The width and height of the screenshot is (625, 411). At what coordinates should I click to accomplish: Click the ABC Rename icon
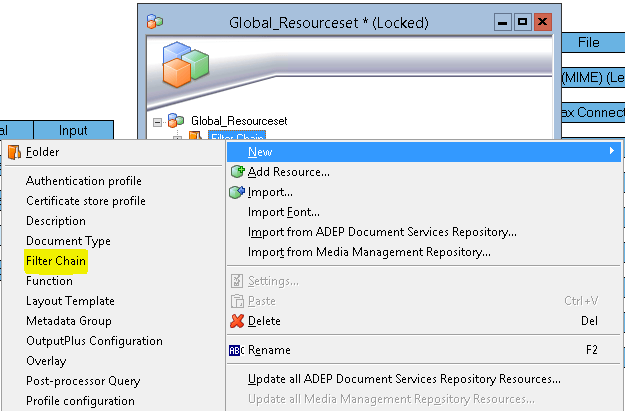pos(236,350)
